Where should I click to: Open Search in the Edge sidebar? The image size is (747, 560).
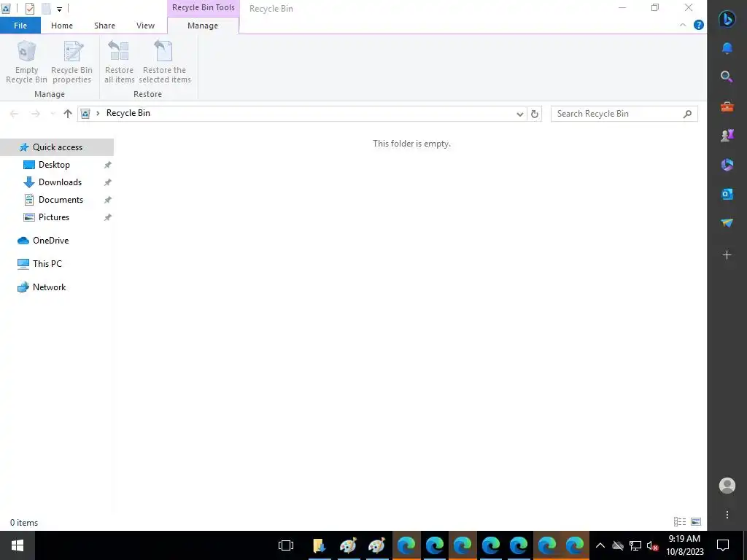click(727, 77)
